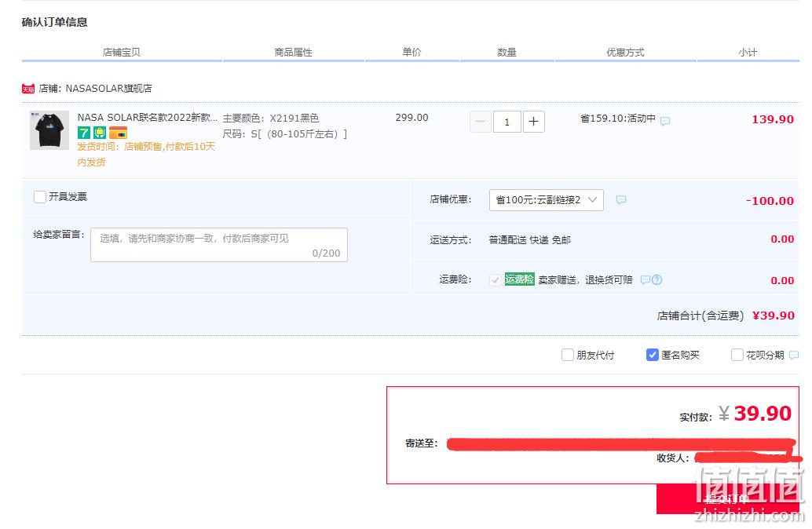Open the question mark help icon for 运费险
This screenshot has width=812, height=529.
click(657, 279)
